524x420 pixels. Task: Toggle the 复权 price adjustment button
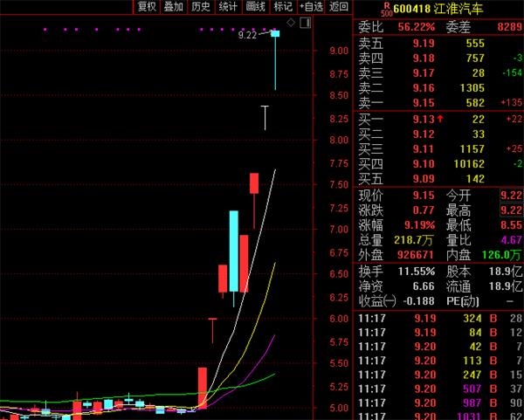point(148,7)
